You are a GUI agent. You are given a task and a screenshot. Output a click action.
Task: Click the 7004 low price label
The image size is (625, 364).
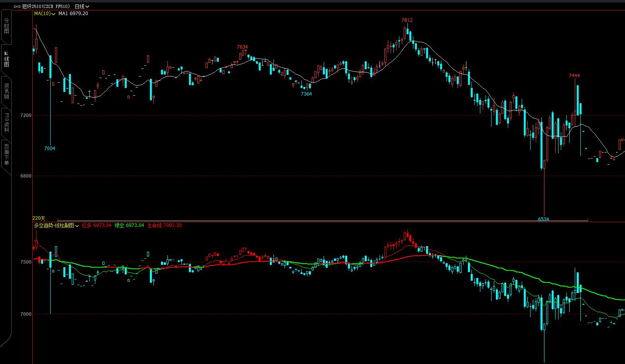tap(49, 149)
